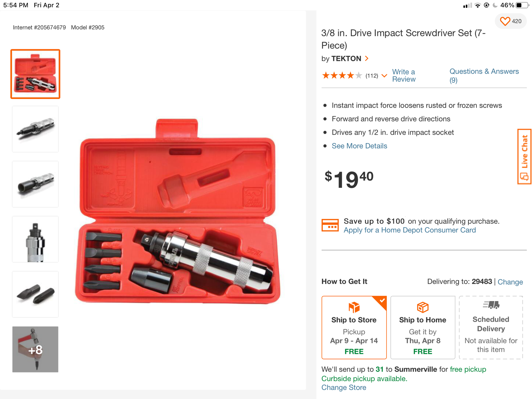
Task: Click the Ship to Store box icon
Action: (x=354, y=307)
